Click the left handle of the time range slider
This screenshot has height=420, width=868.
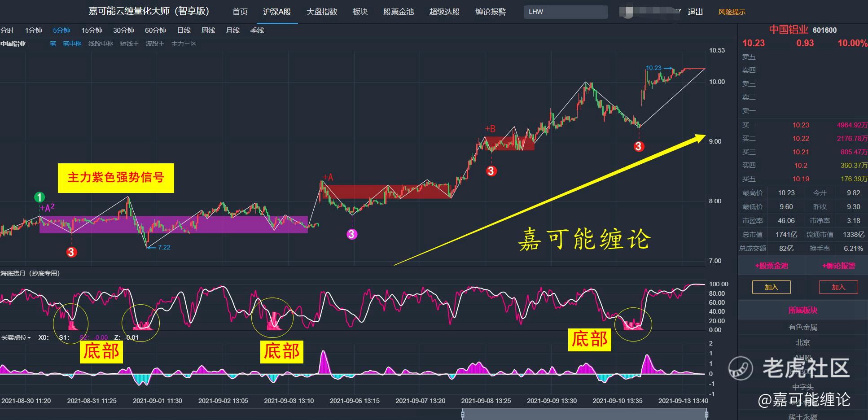463,414
